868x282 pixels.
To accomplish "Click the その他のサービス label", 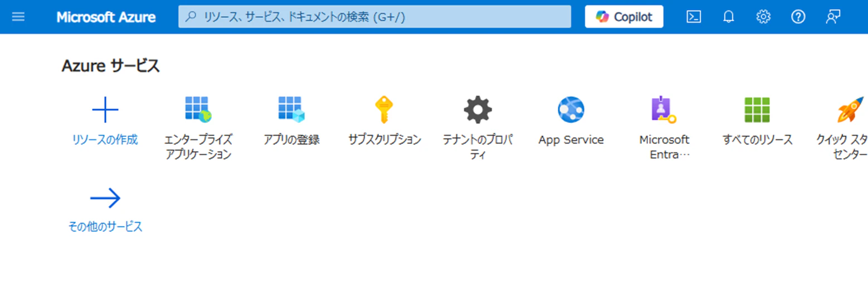I will [x=105, y=227].
